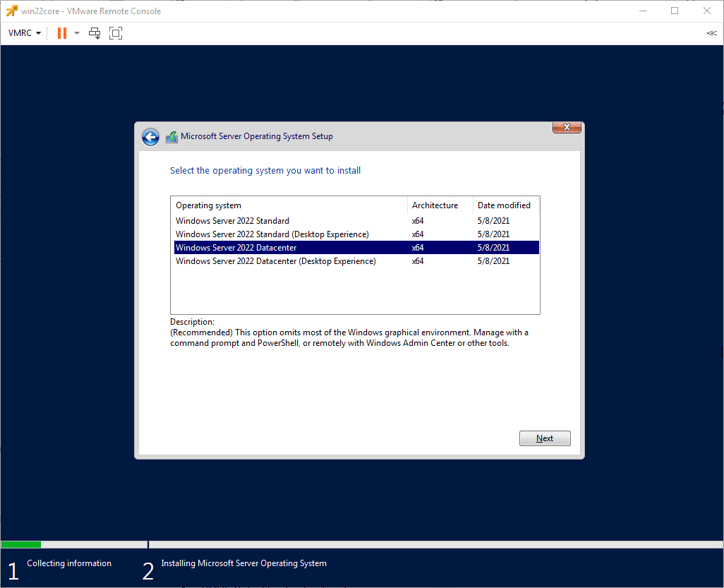Viewport: 724px width, 588px height.
Task: Select Windows Server 2022 Datacenter (Desktop Experience)
Action: tap(274, 260)
